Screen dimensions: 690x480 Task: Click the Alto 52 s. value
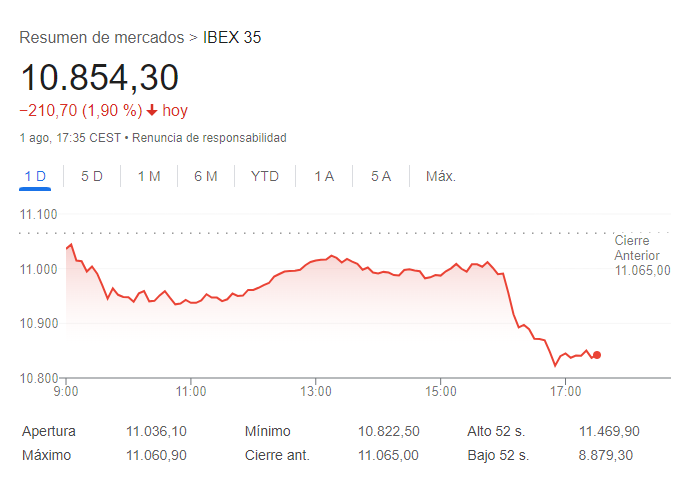pos(609,431)
